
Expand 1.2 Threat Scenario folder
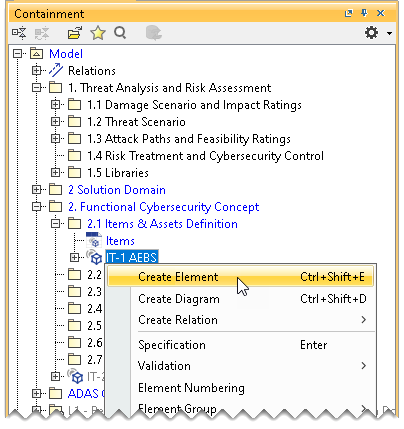point(56,122)
